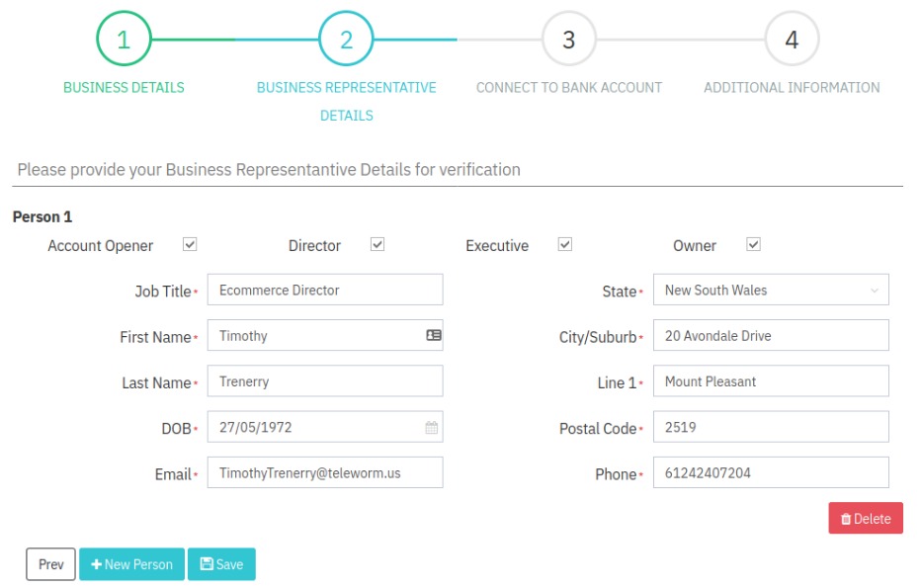Click the Last Name field with Trenerry
This screenshot has width=921, height=588.
(x=325, y=381)
